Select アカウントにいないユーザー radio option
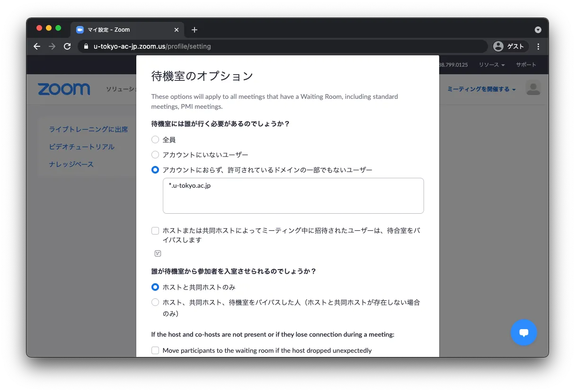Image resolution: width=575 pixels, height=392 pixels. [155, 155]
